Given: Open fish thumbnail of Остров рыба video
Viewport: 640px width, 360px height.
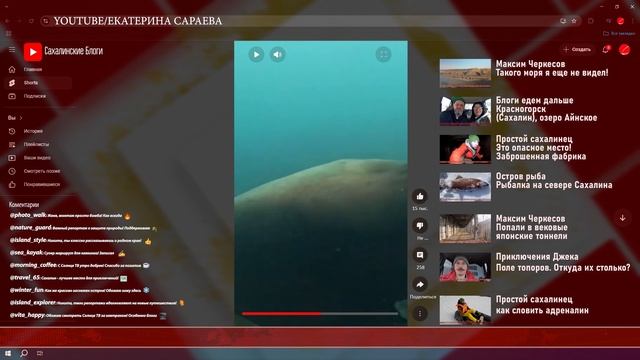Looking at the screenshot, I should point(465,187).
